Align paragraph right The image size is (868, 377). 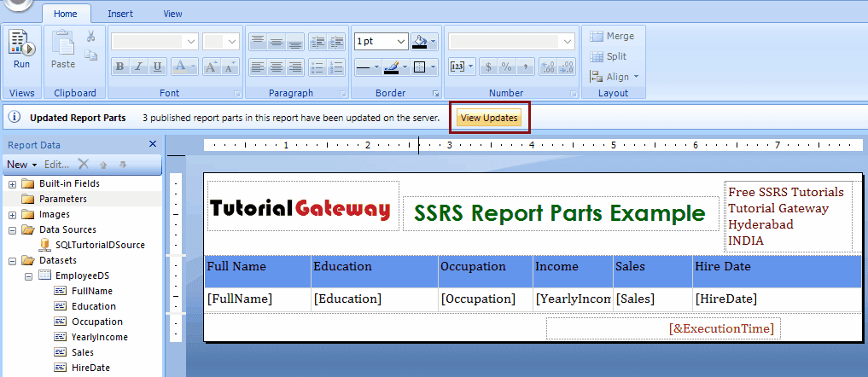295,67
